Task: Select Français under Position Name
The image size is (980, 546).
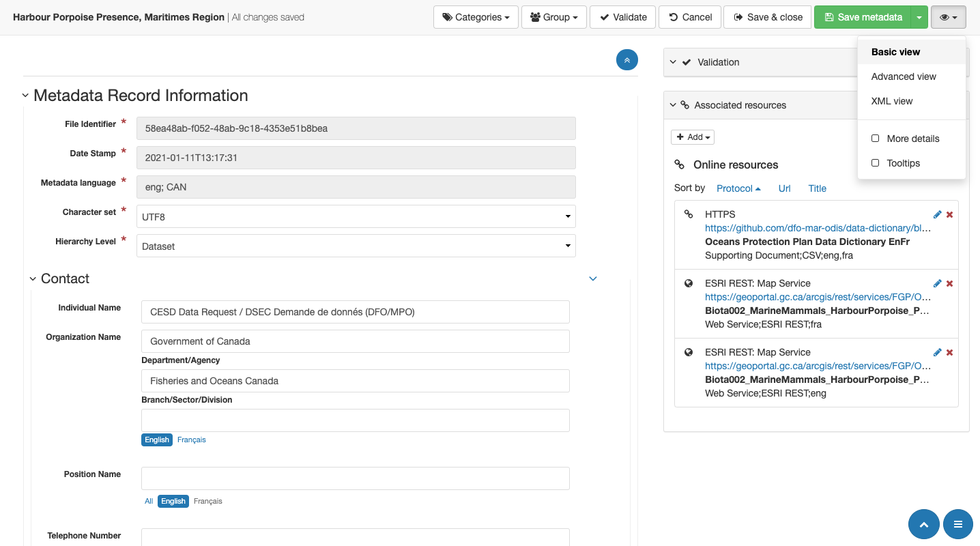Action: click(x=208, y=501)
